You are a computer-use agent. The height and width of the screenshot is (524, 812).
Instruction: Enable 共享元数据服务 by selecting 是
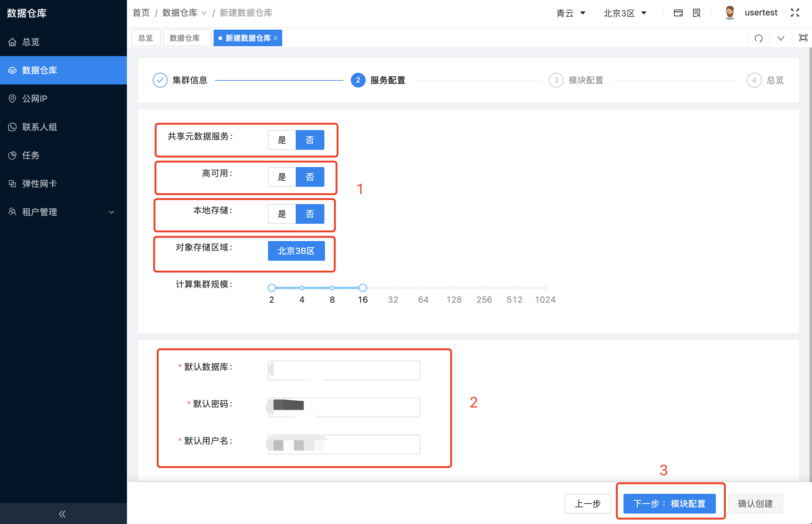pyautogui.click(x=282, y=140)
